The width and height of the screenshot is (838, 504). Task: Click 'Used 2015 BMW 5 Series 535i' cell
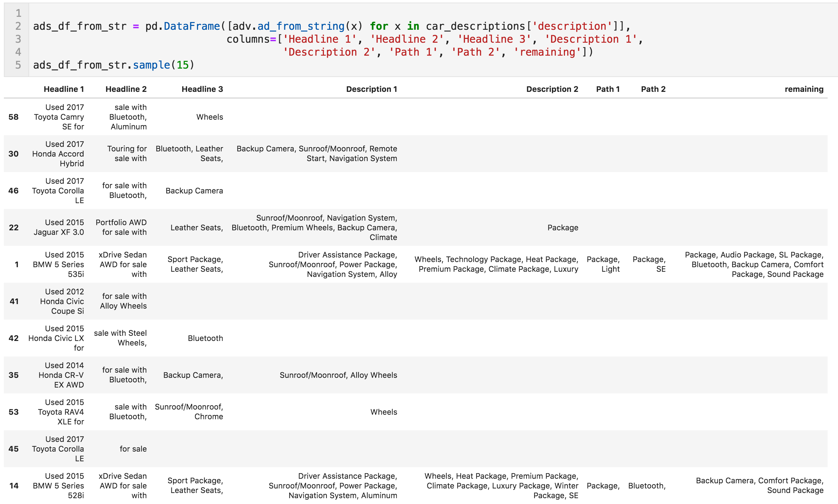pos(58,265)
